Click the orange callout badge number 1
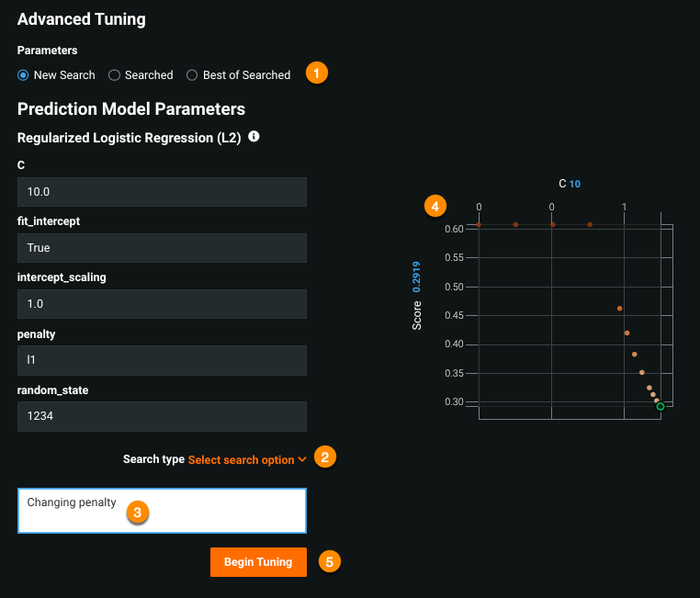Image resolution: width=700 pixels, height=598 pixels. tap(316, 73)
